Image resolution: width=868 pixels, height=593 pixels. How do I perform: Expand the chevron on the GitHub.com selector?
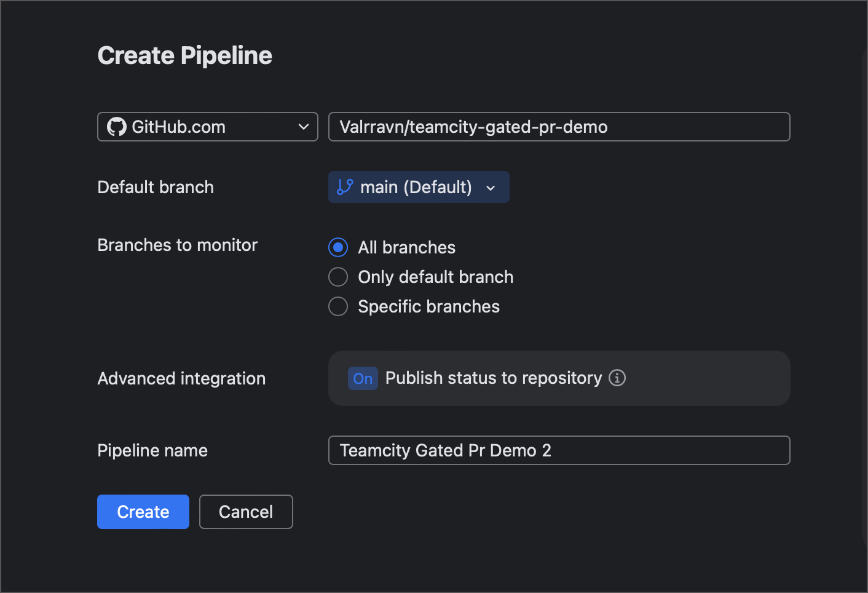coord(302,127)
